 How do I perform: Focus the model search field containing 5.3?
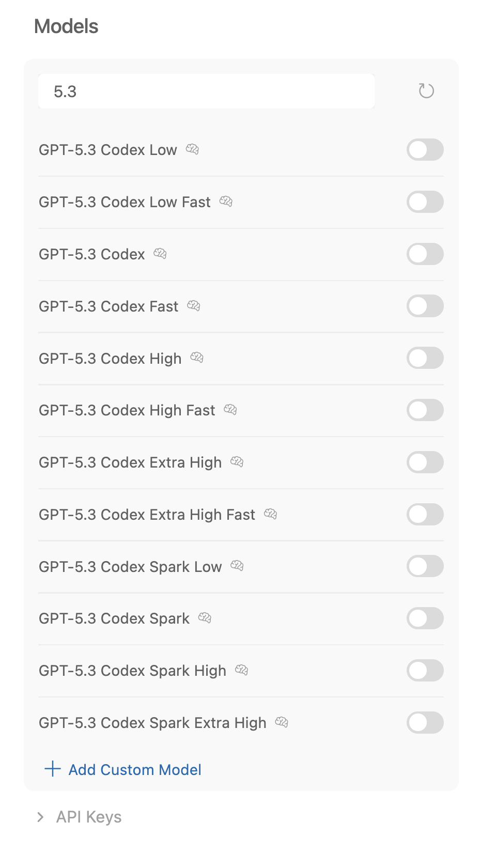tap(206, 91)
